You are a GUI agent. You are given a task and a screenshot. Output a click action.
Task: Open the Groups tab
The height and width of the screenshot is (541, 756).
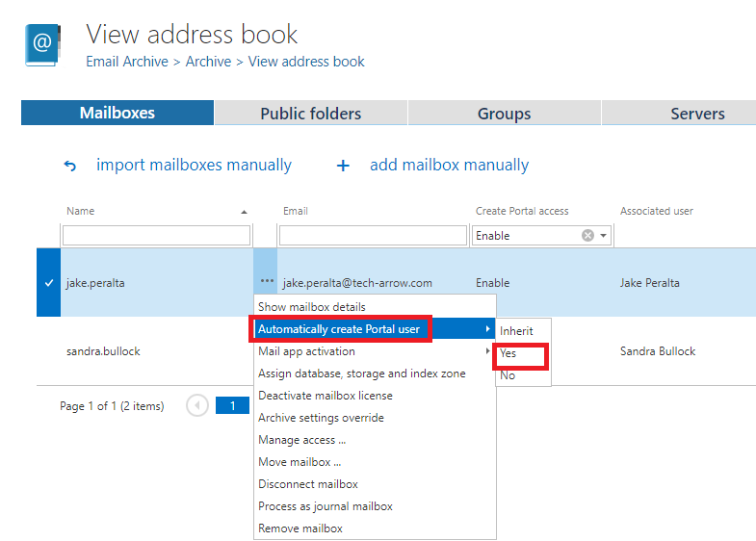point(504,114)
